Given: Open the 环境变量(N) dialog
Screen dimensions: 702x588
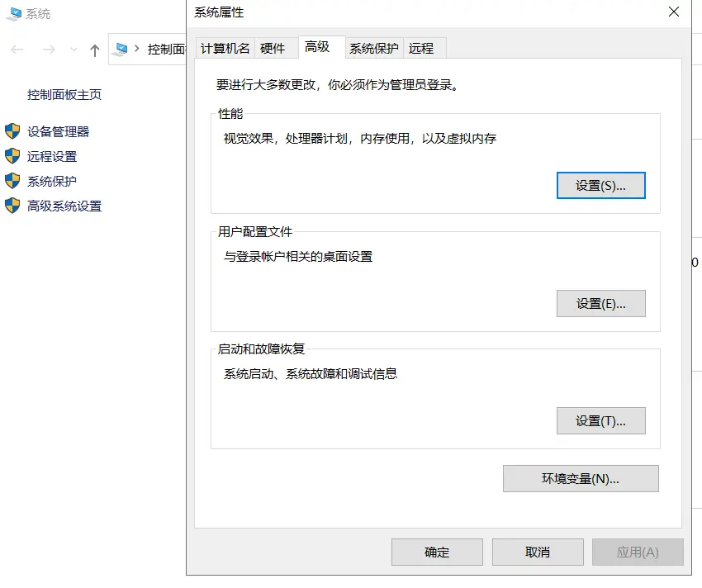Looking at the screenshot, I should click(x=581, y=479).
